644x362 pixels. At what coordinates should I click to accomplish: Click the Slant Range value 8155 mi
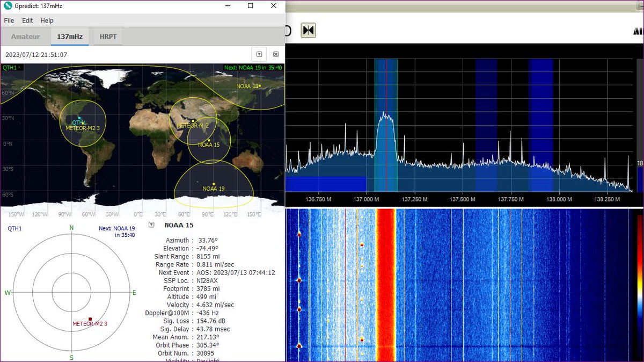point(208,256)
